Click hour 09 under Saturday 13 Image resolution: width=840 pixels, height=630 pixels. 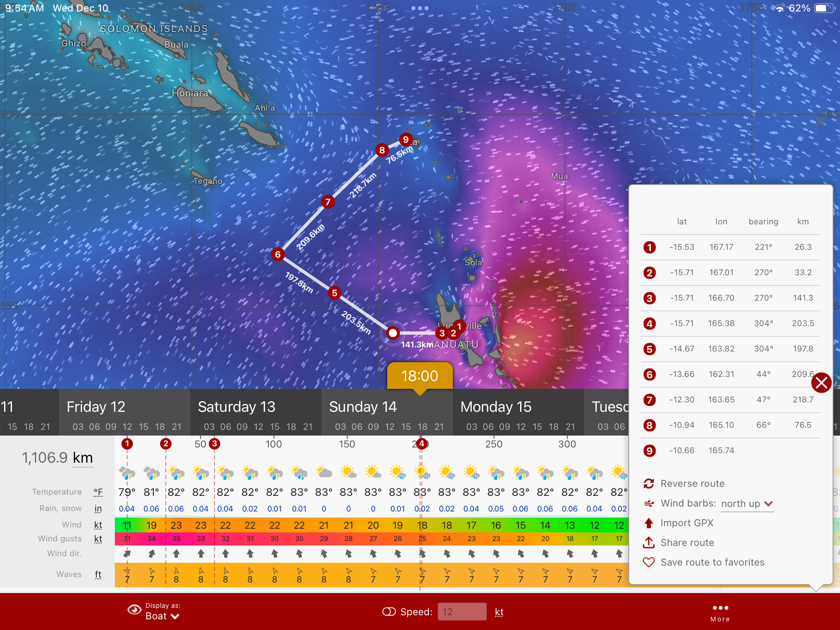point(242,427)
